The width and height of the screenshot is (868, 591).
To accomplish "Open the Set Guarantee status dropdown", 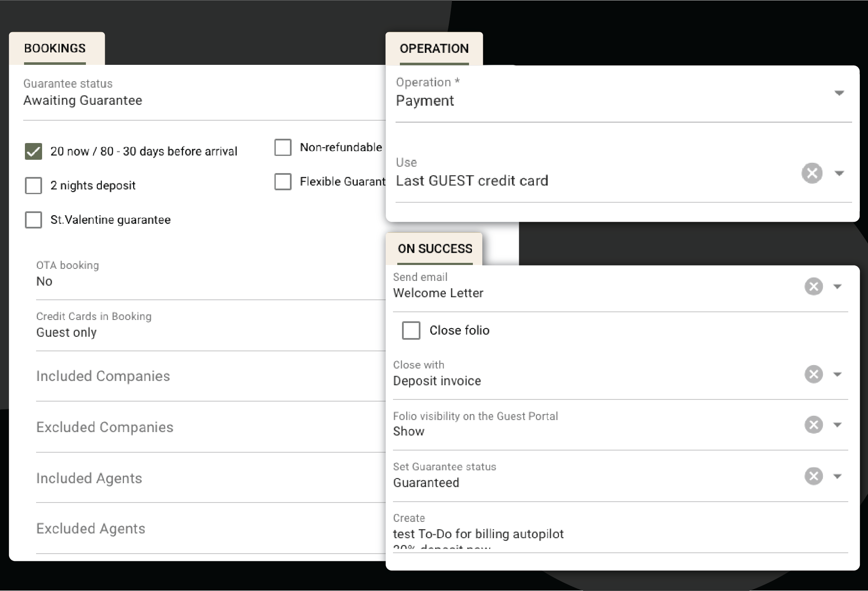I will 837,476.
